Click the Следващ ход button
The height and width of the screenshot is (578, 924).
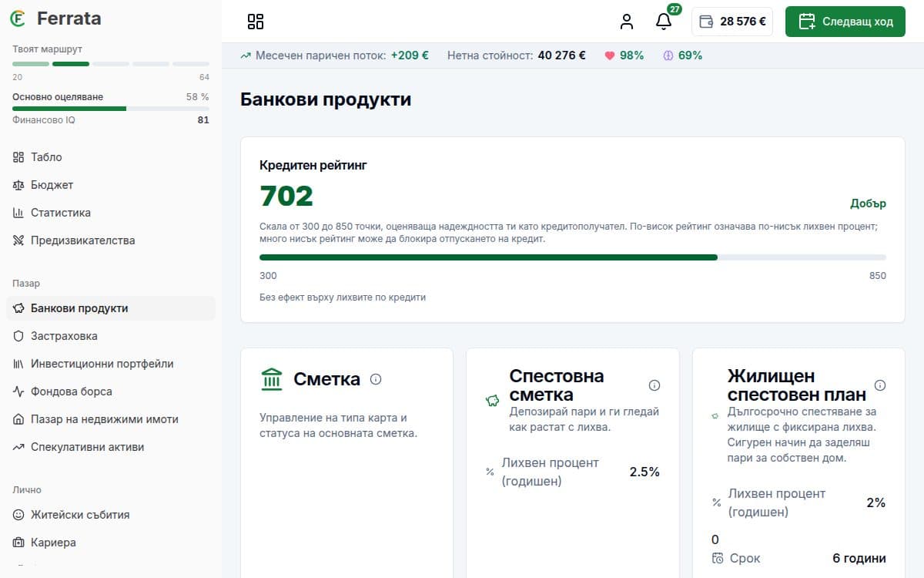(845, 22)
